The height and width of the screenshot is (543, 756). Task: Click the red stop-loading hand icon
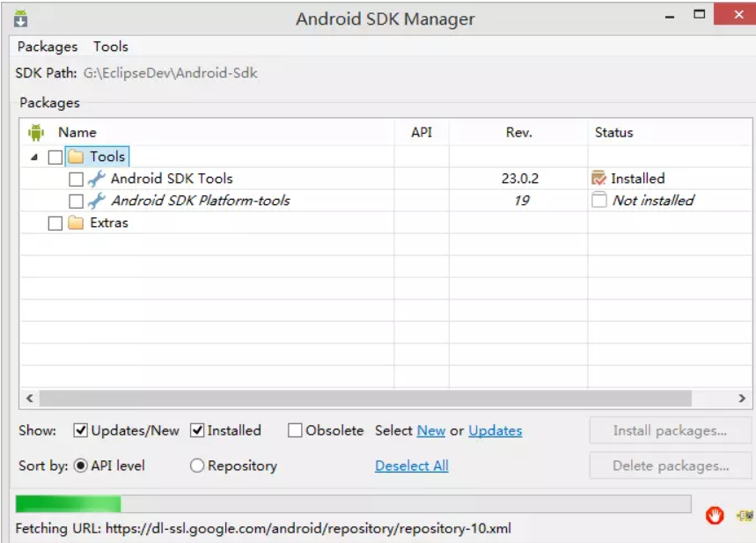pos(714,515)
